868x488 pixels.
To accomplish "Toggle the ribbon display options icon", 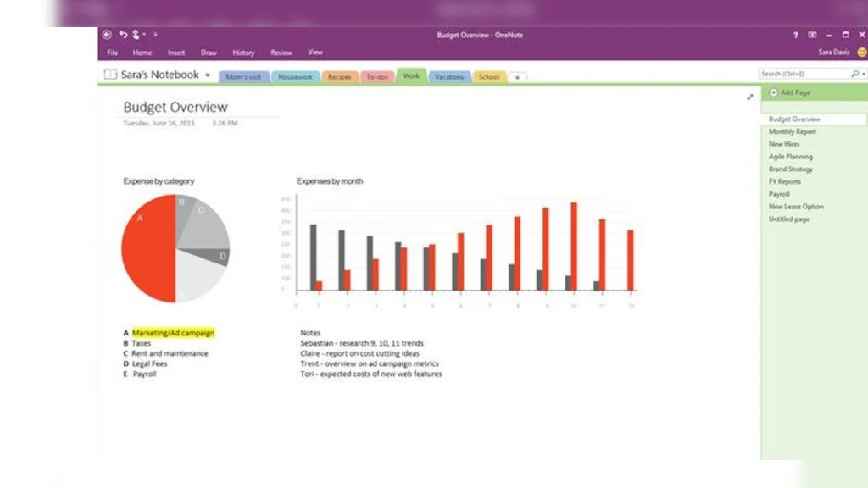I will 812,35.
